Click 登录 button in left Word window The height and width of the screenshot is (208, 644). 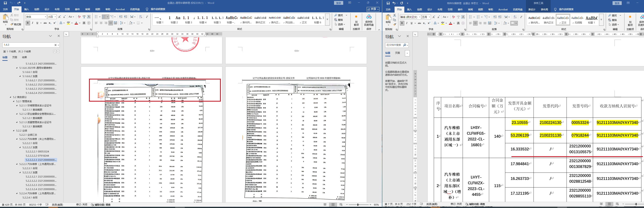tap(339, 3)
